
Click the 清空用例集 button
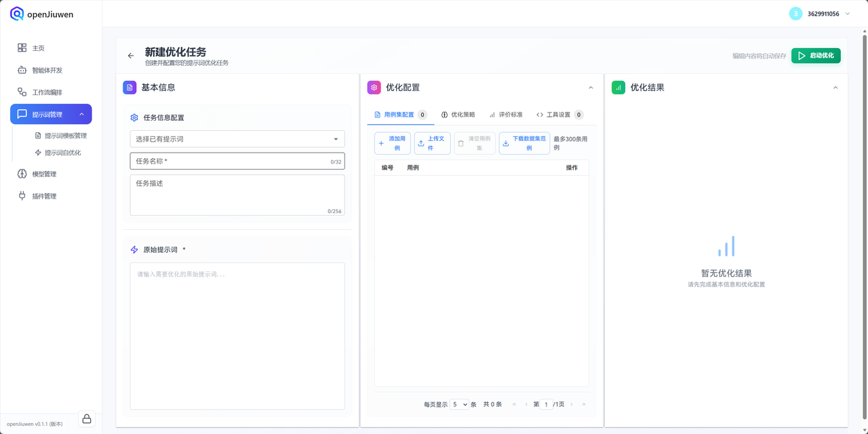pos(475,143)
